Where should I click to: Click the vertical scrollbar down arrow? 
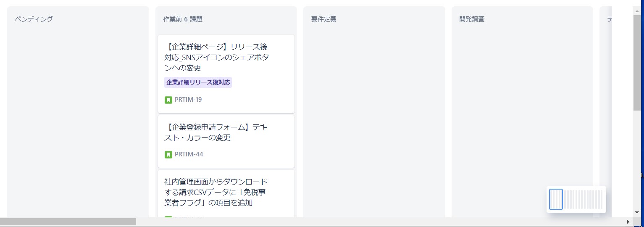(x=637, y=213)
